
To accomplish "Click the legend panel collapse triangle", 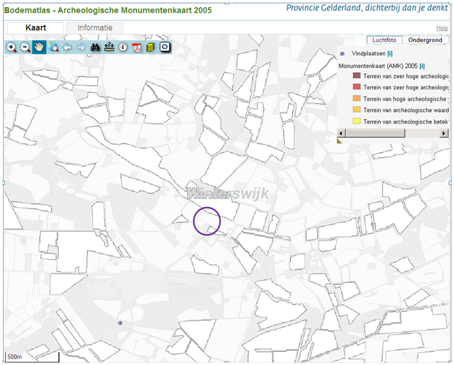I will 339,141.
